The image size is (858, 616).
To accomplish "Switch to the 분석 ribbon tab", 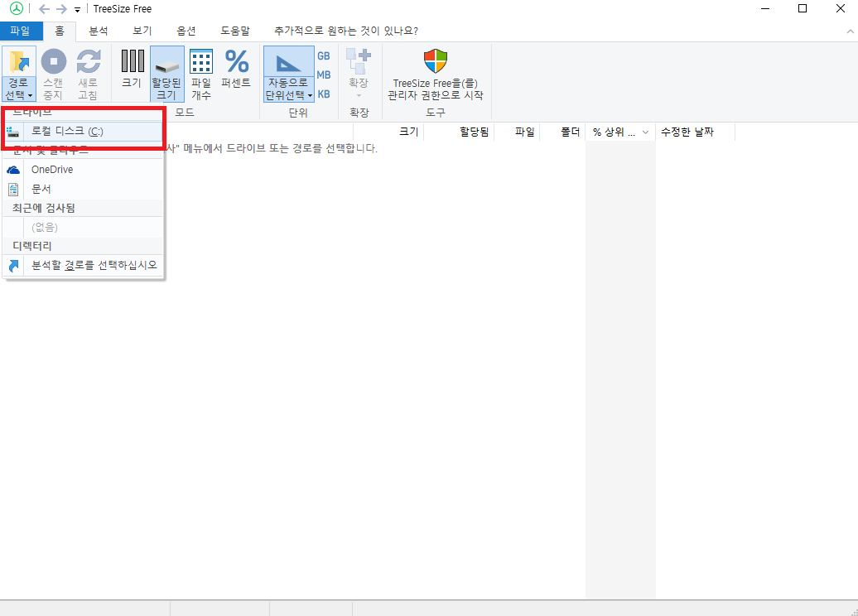I will pos(99,31).
